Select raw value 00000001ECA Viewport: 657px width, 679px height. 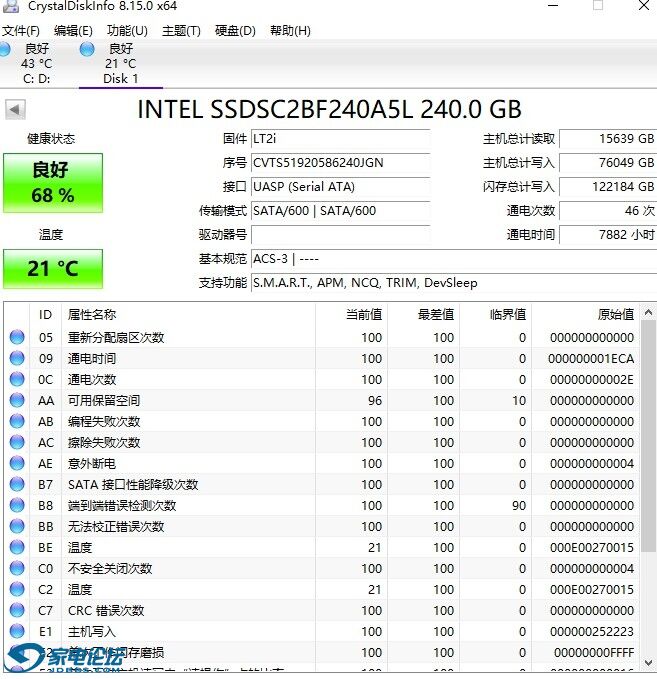[x=591, y=359]
